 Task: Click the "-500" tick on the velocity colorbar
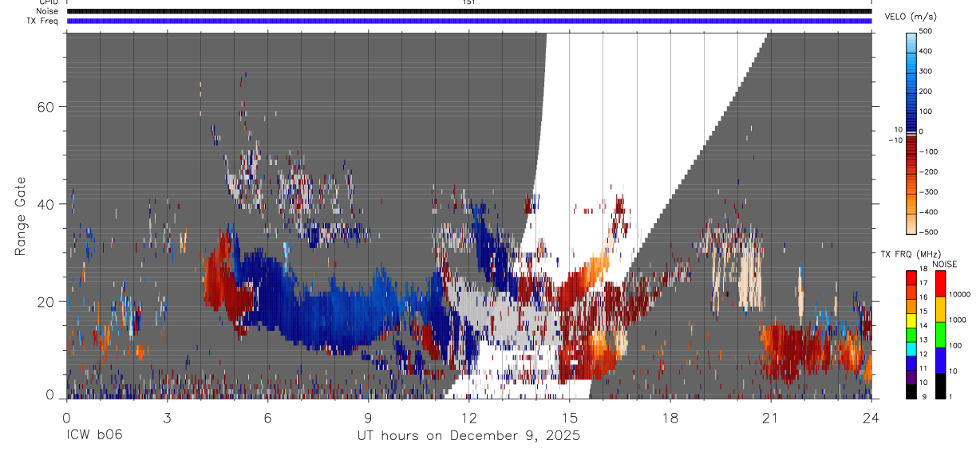click(x=929, y=233)
